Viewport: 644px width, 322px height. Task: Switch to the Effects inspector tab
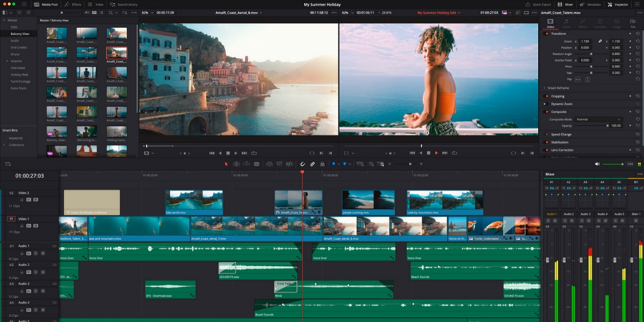pos(582,24)
